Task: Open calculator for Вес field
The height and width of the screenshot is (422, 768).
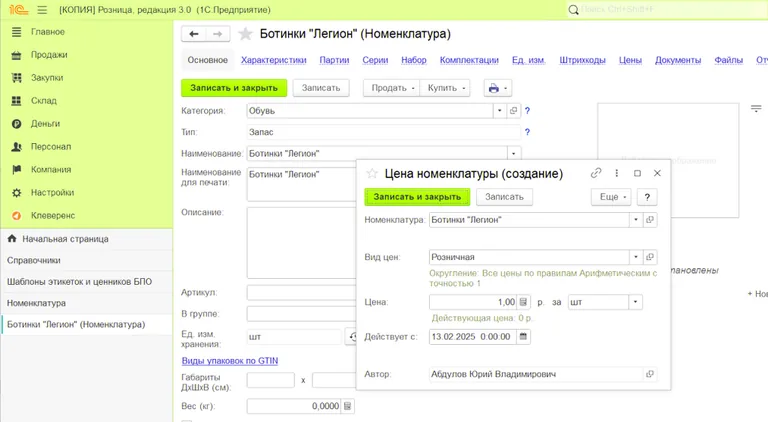Action: click(x=347, y=406)
